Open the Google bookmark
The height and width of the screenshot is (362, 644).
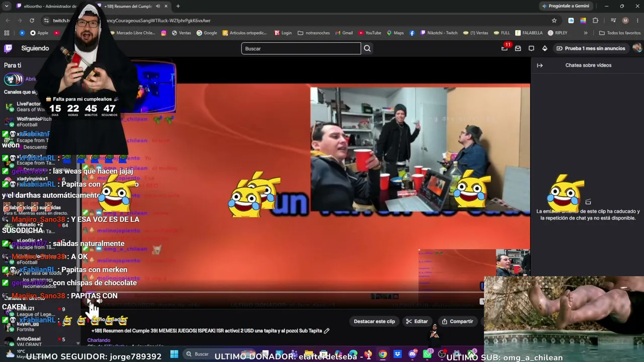tap(207, 33)
